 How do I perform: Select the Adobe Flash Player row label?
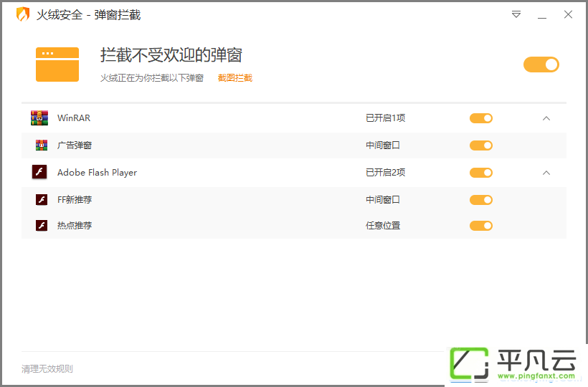(x=97, y=173)
